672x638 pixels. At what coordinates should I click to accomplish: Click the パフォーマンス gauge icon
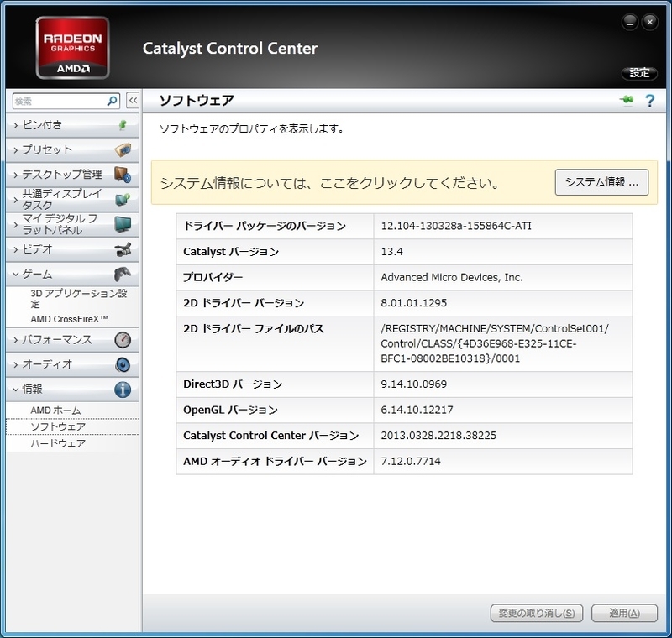point(123,339)
